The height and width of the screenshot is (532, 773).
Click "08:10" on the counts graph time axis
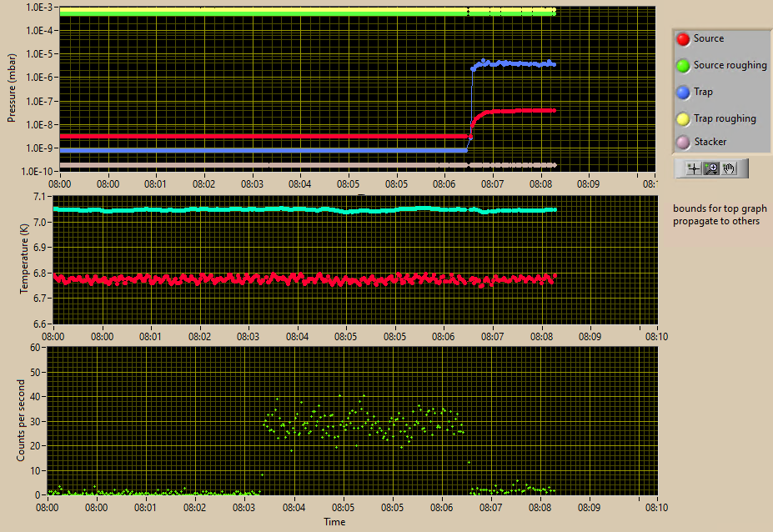pos(656,507)
